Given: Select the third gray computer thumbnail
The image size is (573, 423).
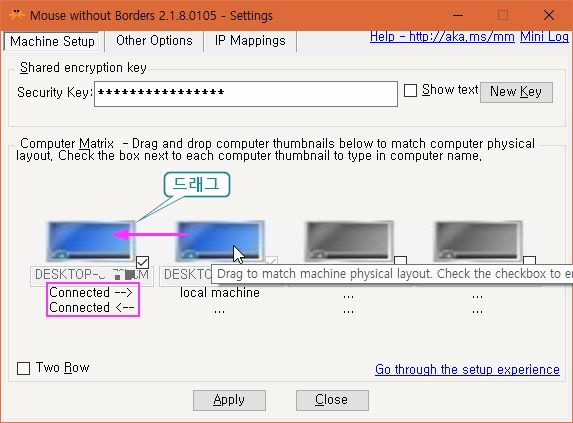Looking at the screenshot, I should pos(349,241).
